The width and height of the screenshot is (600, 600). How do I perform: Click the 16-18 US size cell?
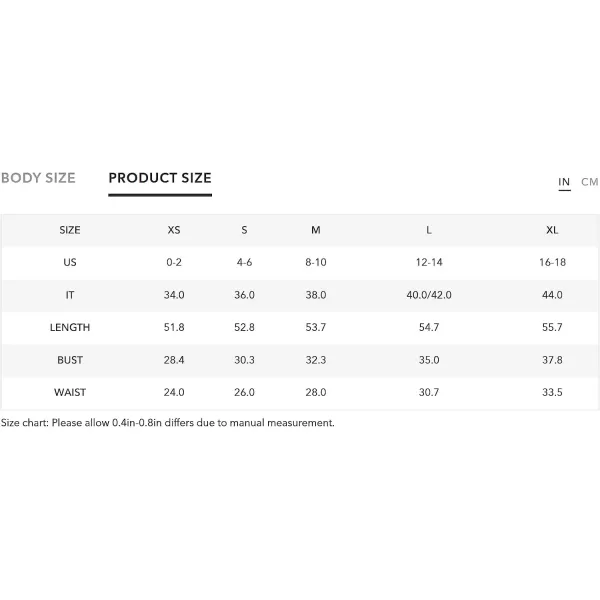(x=552, y=262)
